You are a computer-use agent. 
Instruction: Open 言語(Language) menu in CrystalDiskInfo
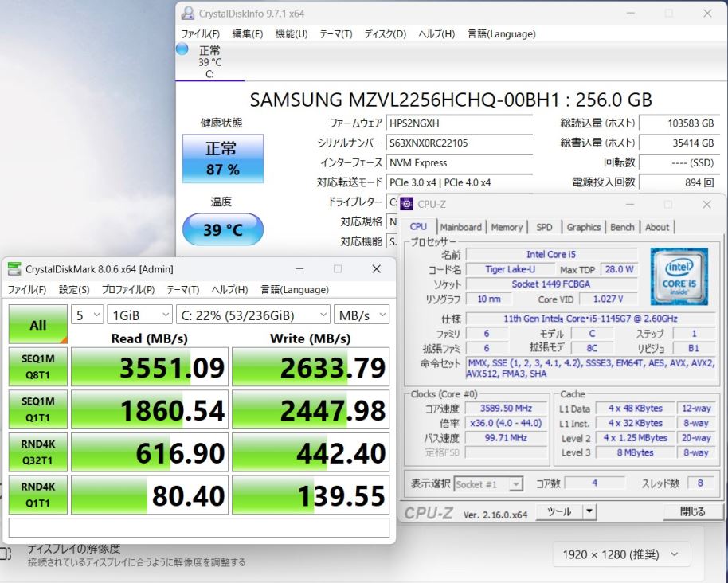[x=502, y=34]
